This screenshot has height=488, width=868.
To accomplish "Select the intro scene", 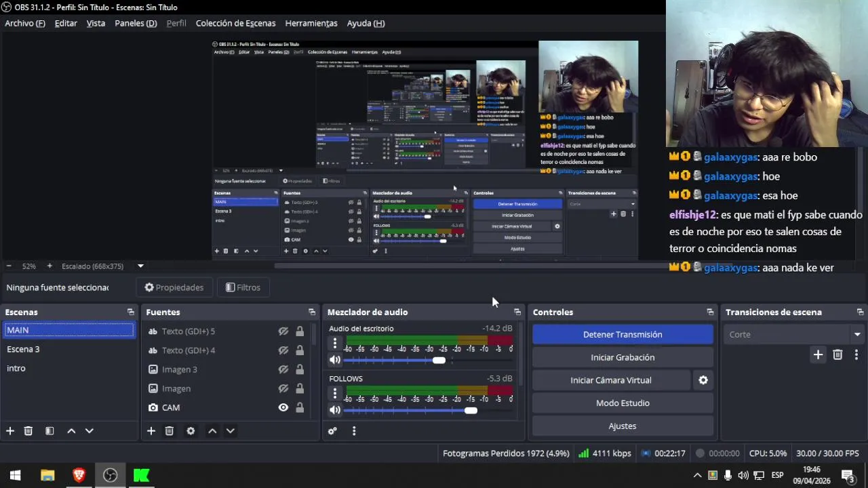I will tap(68, 368).
